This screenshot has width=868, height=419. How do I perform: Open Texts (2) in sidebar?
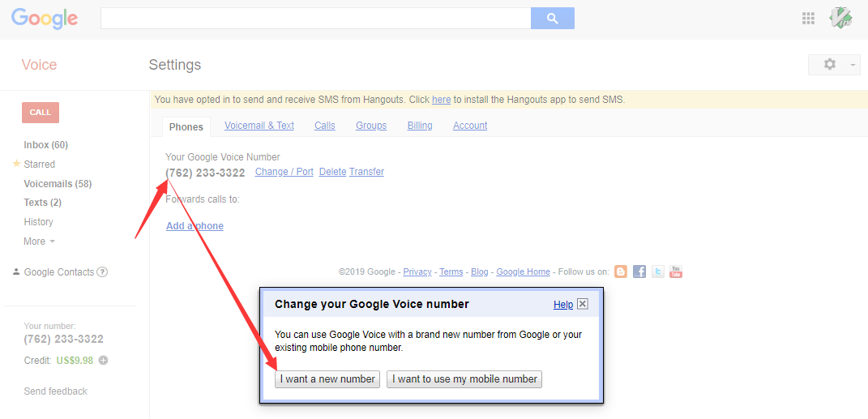pos(43,203)
